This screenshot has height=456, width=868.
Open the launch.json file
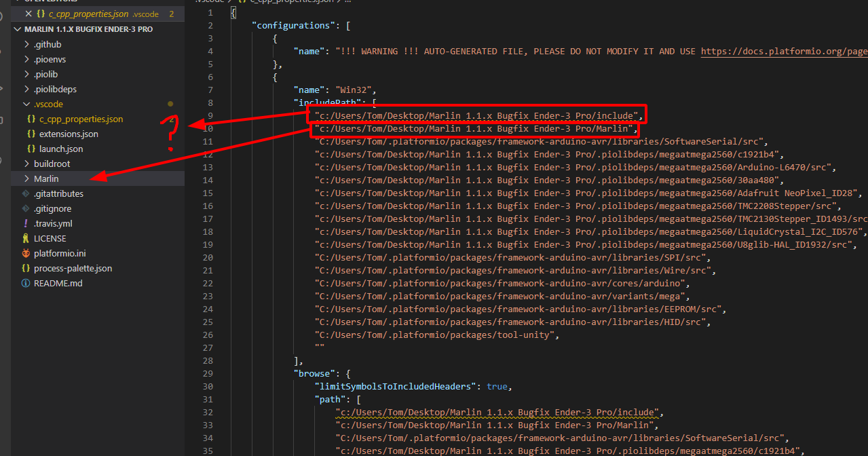61,149
